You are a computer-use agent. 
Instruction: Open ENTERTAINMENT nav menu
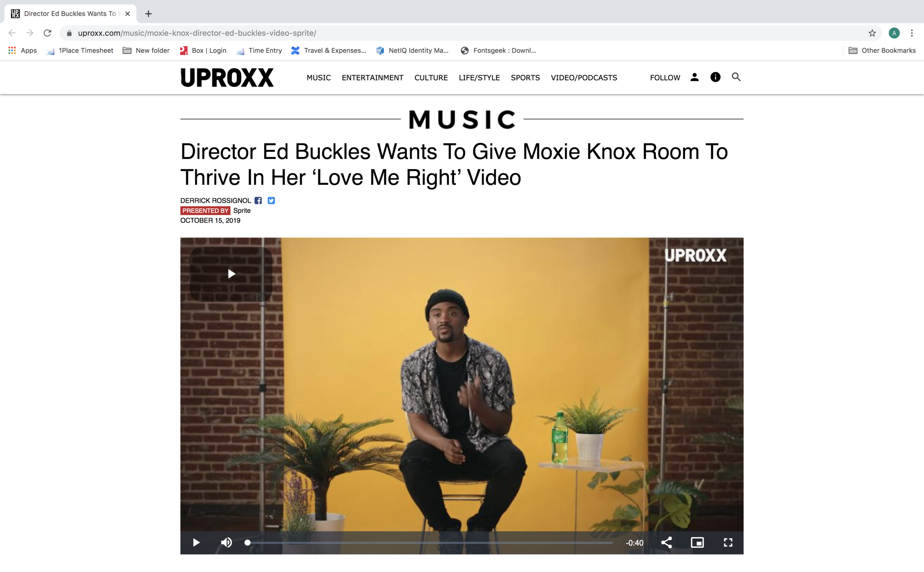[x=372, y=78]
